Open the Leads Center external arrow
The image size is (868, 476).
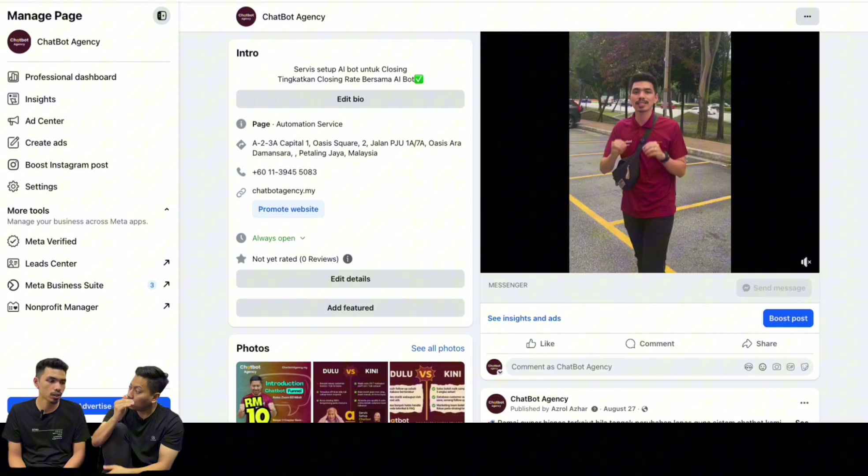[166, 263]
